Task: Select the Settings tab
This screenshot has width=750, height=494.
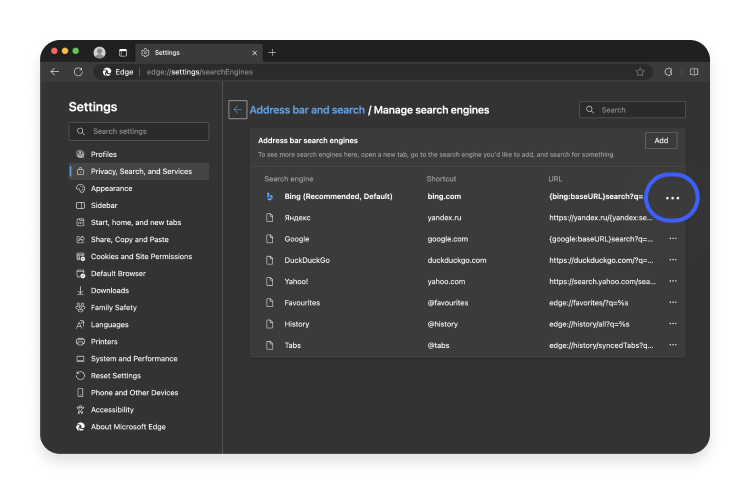Action: click(x=198, y=53)
